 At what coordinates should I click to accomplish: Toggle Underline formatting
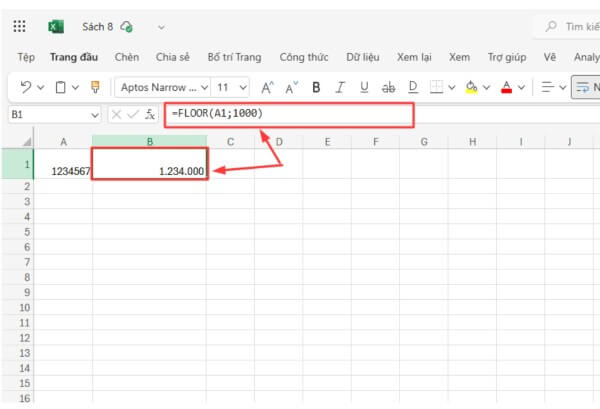(364, 88)
